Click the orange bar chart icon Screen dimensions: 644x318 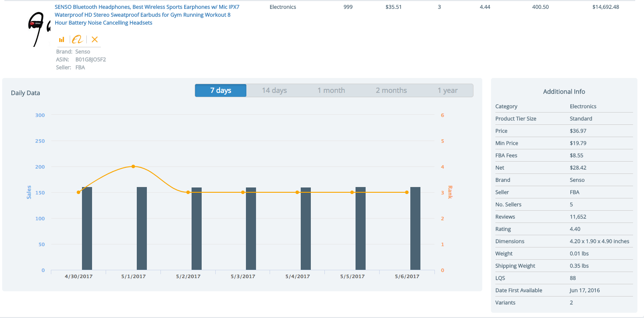(62, 39)
